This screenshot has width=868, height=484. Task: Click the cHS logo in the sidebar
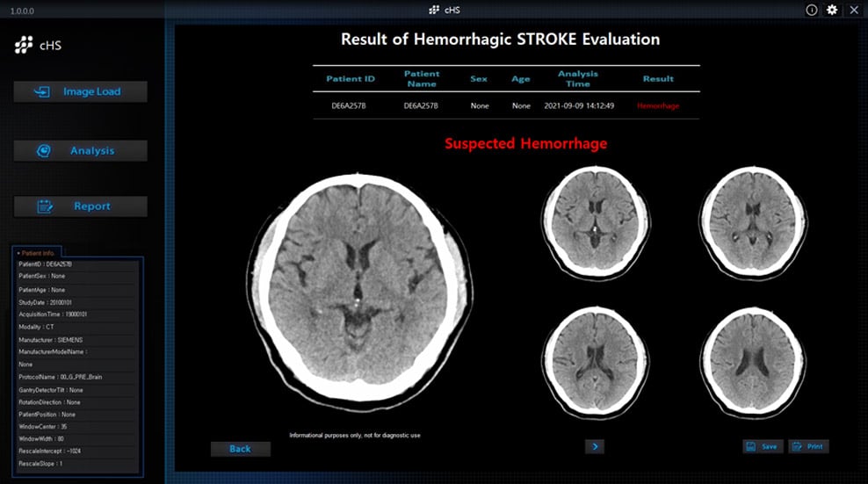point(37,46)
